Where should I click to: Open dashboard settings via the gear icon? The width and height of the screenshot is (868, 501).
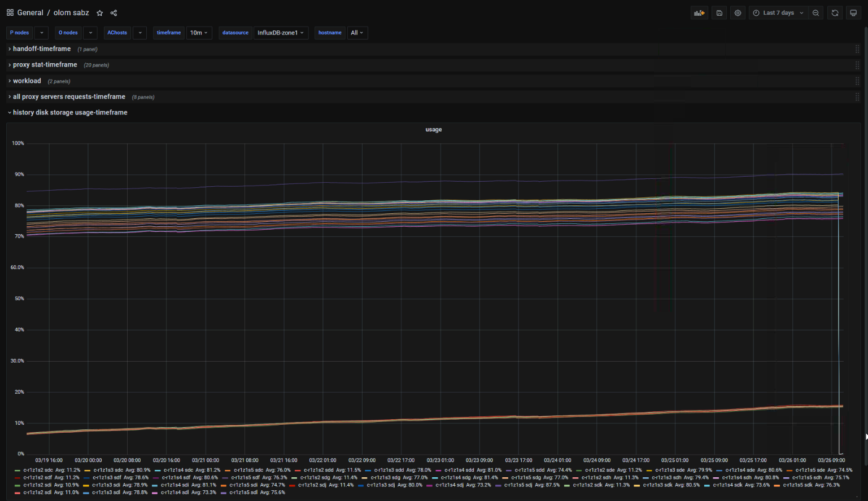738,13
